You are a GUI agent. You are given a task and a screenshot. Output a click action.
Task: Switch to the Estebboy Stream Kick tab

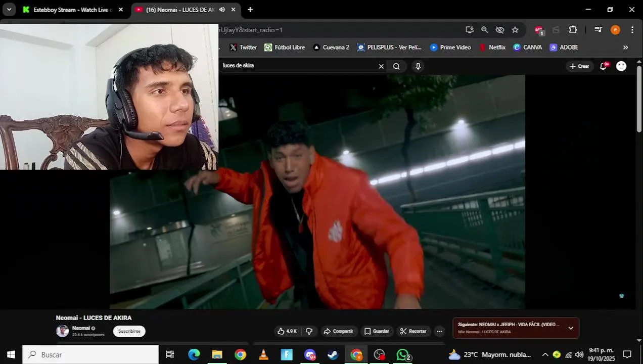point(72,10)
